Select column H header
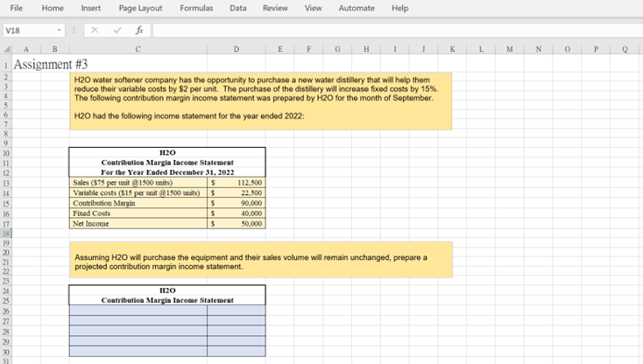This screenshot has width=643, height=364. click(366, 49)
